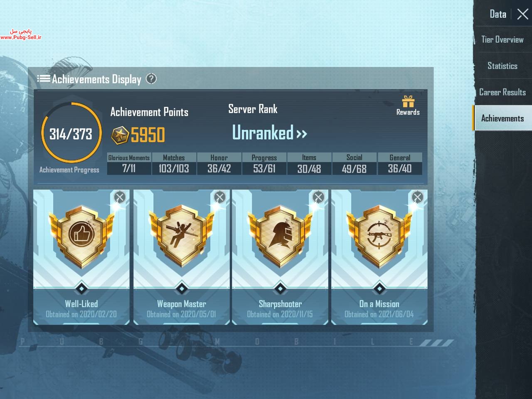Open the Honor 36/42 category

click(x=219, y=163)
